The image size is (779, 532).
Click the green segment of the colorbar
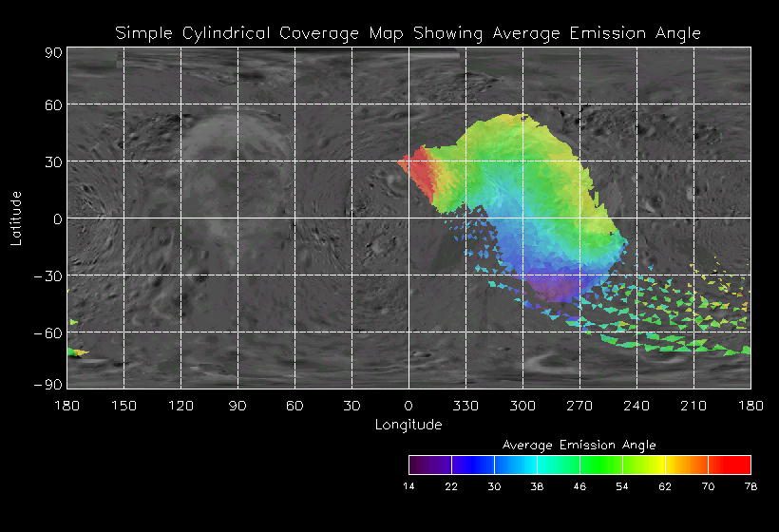pyautogui.click(x=601, y=465)
